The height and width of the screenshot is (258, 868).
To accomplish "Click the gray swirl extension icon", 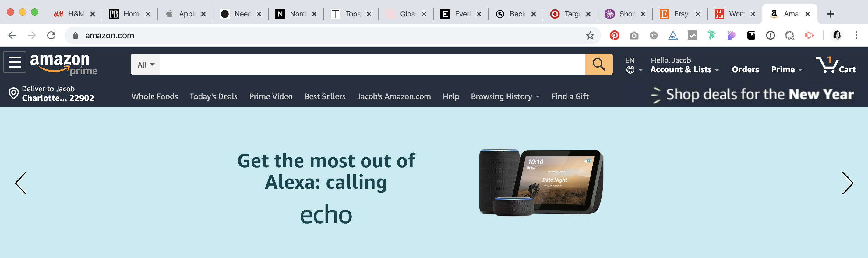I will 790,35.
